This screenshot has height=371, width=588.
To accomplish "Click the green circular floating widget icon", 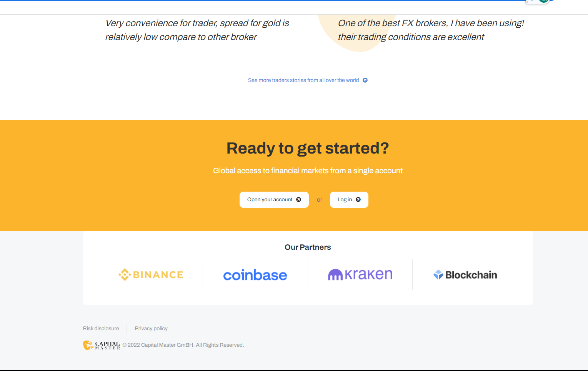I will (x=543, y=1).
